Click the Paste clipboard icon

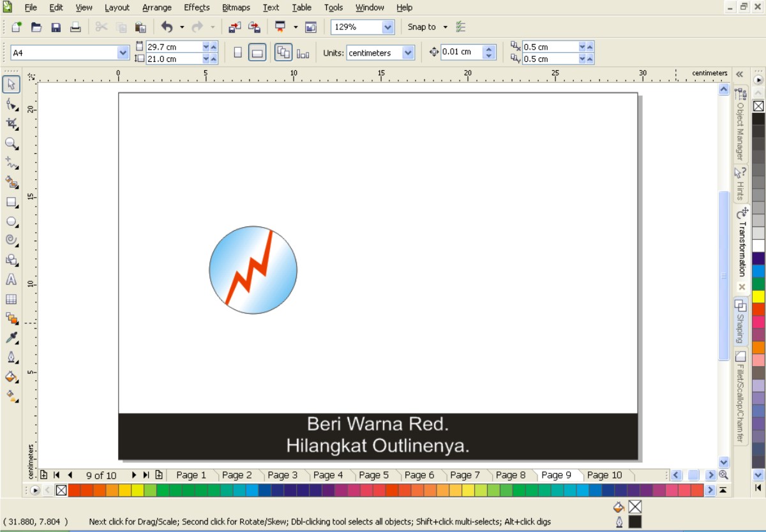pos(141,27)
